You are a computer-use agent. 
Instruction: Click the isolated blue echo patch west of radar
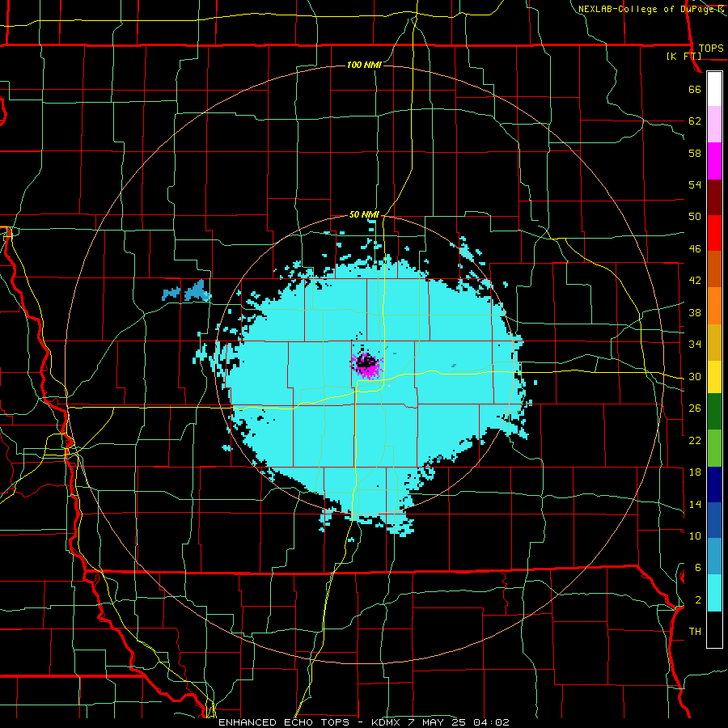187,291
